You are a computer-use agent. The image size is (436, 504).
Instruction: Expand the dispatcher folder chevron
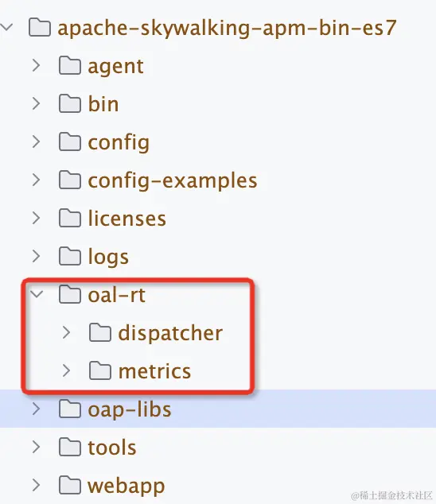(x=66, y=332)
